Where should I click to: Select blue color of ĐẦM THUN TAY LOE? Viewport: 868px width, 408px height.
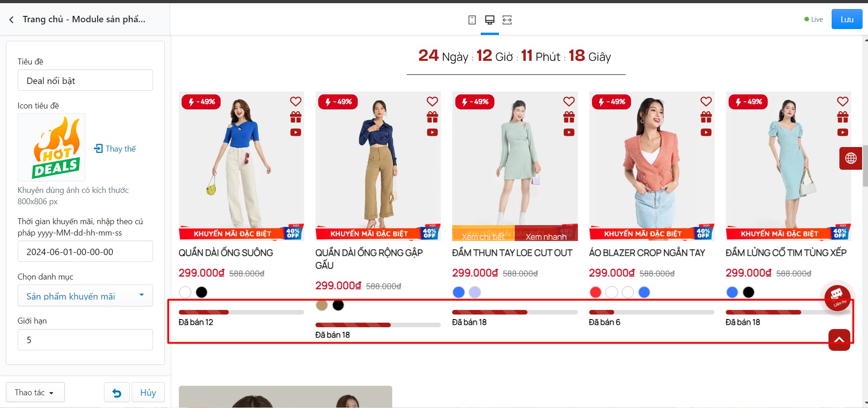click(459, 292)
